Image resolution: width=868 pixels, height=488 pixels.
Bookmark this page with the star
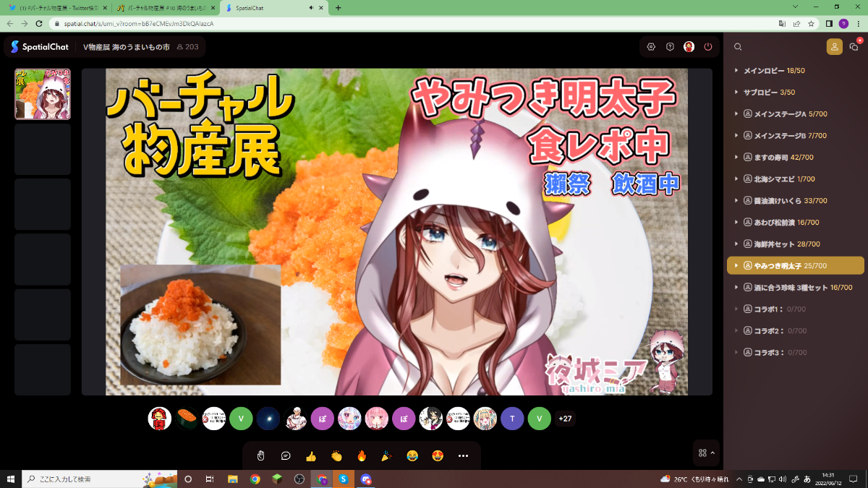(812, 23)
